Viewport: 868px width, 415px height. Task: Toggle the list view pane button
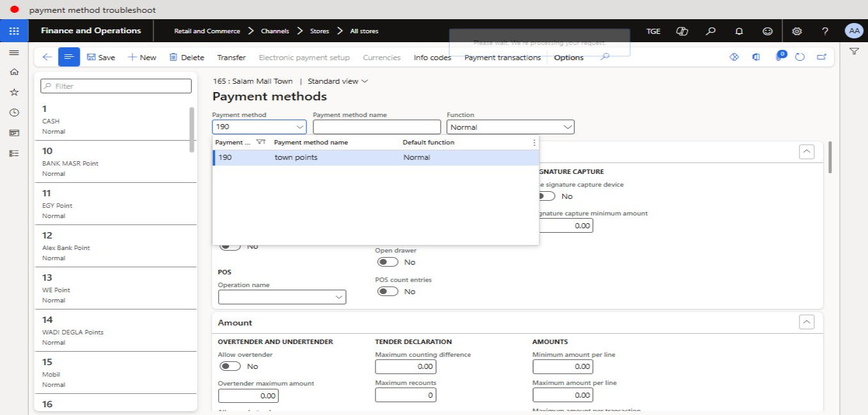(69, 57)
